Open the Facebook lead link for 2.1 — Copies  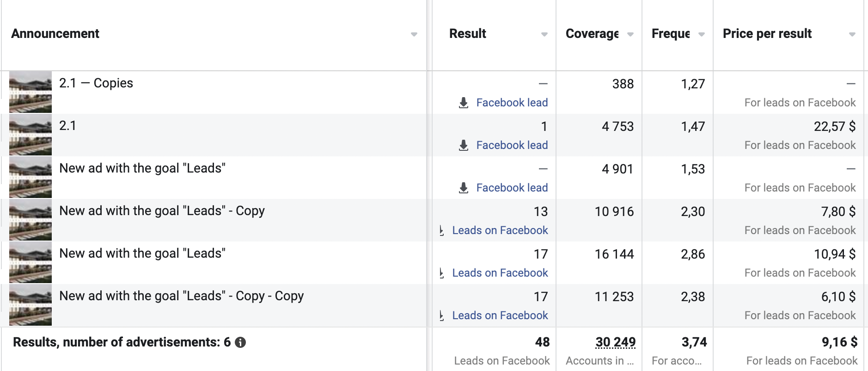pyautogui.click(x=512, y=103)
